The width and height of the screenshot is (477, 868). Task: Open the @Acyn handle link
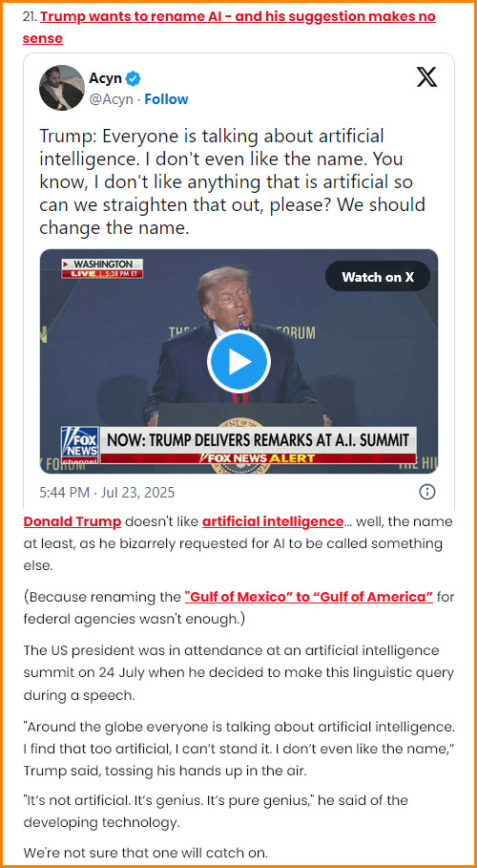click(x=112, y=99)
